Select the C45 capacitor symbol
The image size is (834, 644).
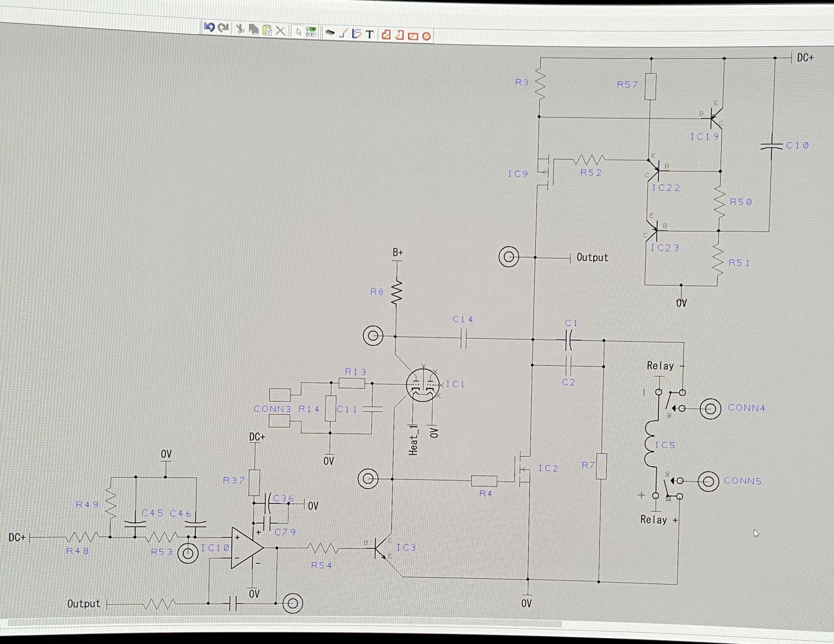pos(135,524)
